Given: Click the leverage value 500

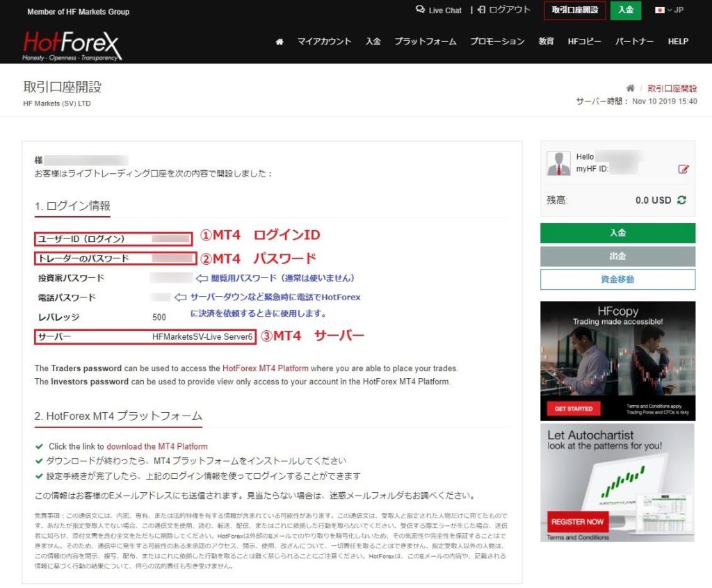Looking at the screenshot, I should pyautogui.click(x=159, y=317).
